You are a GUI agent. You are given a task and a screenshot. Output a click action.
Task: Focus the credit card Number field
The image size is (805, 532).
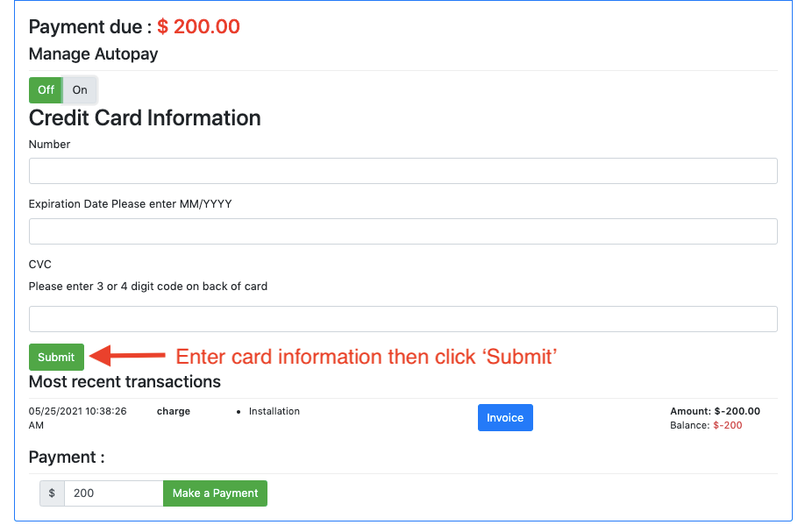click(x=402, y=171)
